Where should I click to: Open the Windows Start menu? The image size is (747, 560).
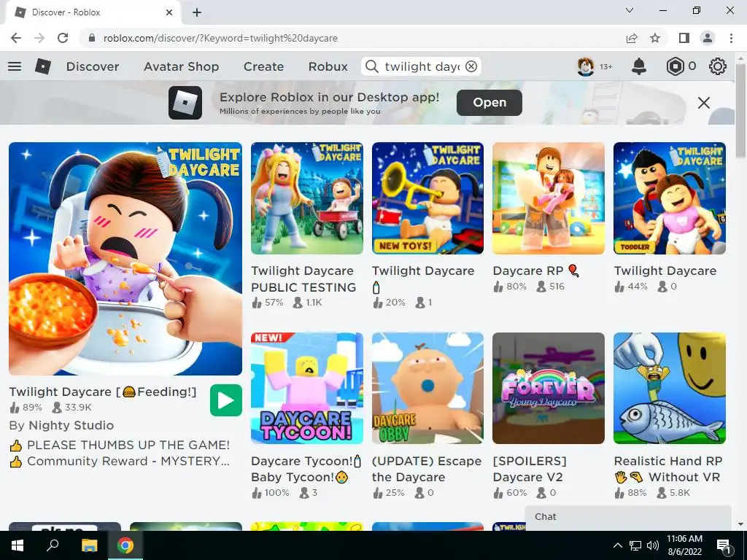(18, 545)
